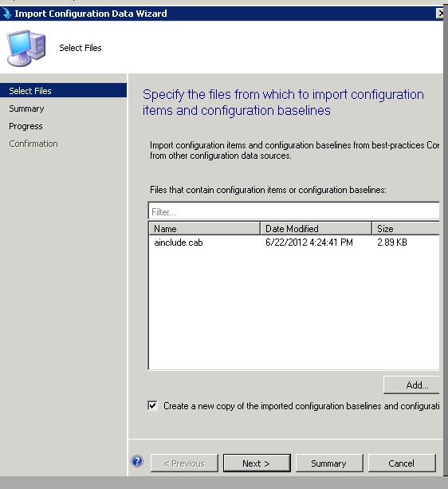Uncheck Create a new copy checkbox
Screen dimensions: 448x489
pos(152,406)
